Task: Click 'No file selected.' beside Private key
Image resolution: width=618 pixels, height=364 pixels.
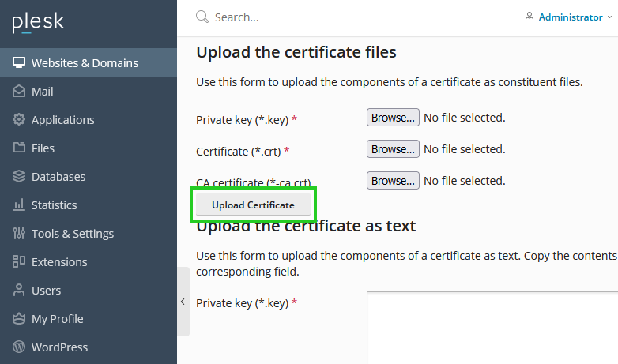Action: pos(464,118)
